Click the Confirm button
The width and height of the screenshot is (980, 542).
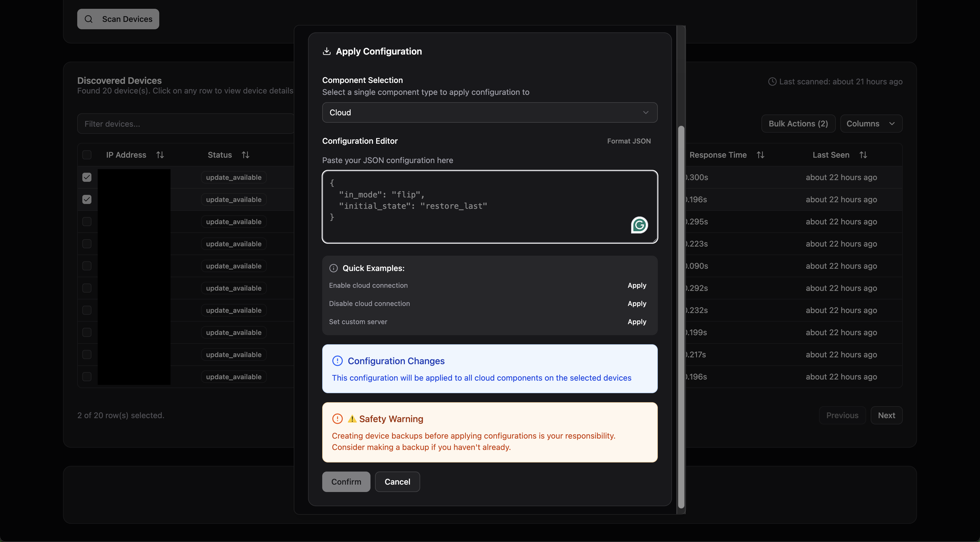click(346, 482)
